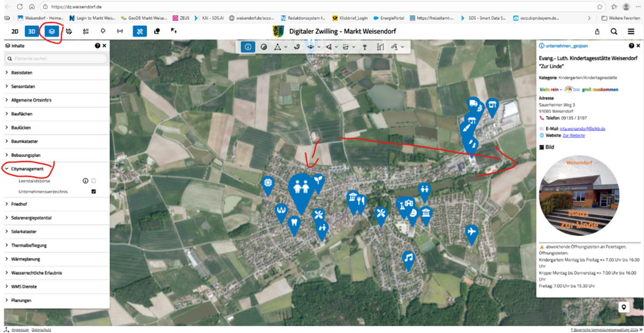The height and width of the screenshot is (333, 644).
Task: Open the kita.weisendorf email link
Action: point(582,129)
